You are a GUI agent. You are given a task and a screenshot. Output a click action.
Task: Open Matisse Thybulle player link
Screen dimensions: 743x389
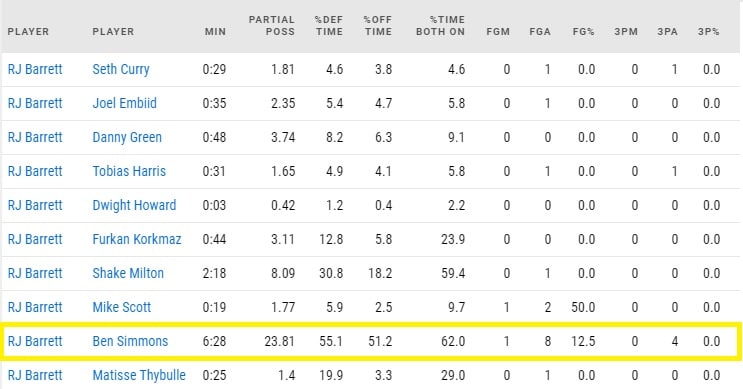coord(139,375)
